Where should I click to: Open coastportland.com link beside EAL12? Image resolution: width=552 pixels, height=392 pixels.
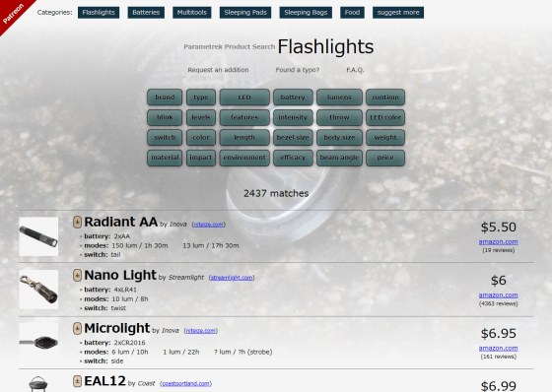[x=186, y=383]
